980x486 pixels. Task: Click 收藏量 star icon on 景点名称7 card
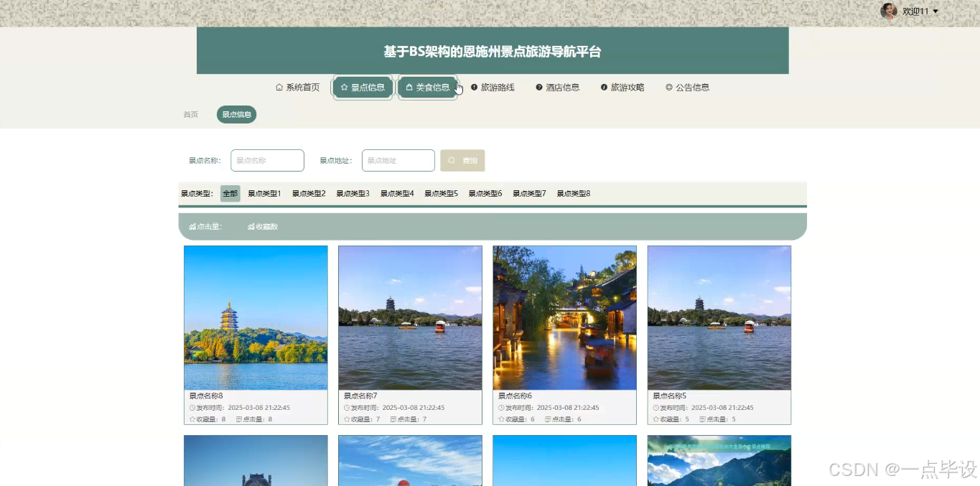click(347, 419)
